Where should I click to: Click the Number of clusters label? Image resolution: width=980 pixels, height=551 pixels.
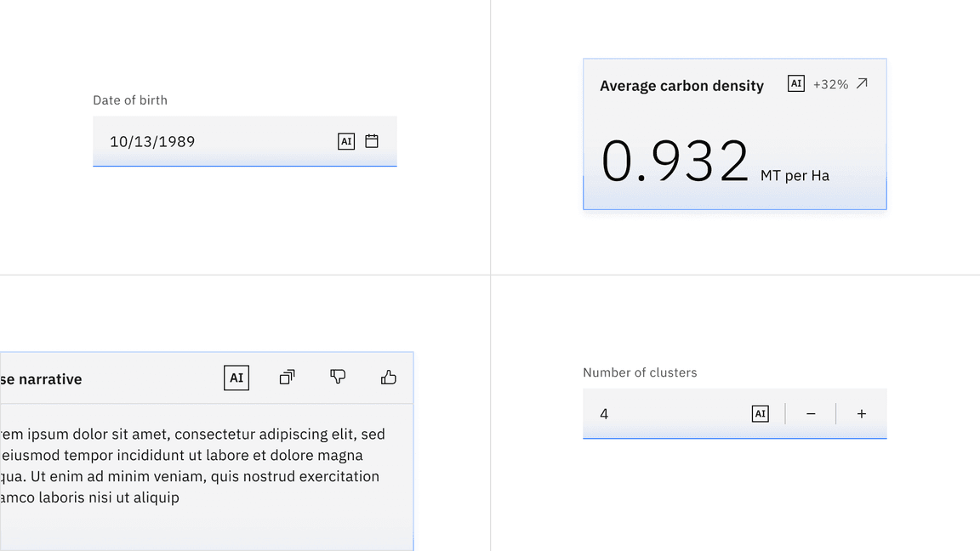(640, 372)
